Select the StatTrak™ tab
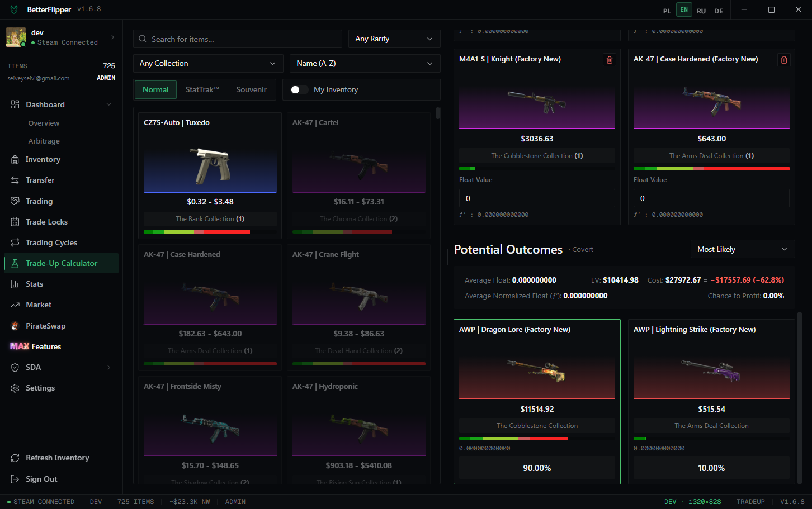Image resolution: width=812 pixels, height=509 pixels. [x=202, y=89]
